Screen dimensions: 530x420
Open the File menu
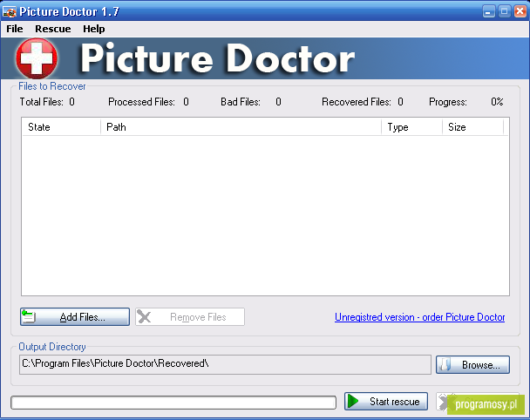[x=15, y=29]
